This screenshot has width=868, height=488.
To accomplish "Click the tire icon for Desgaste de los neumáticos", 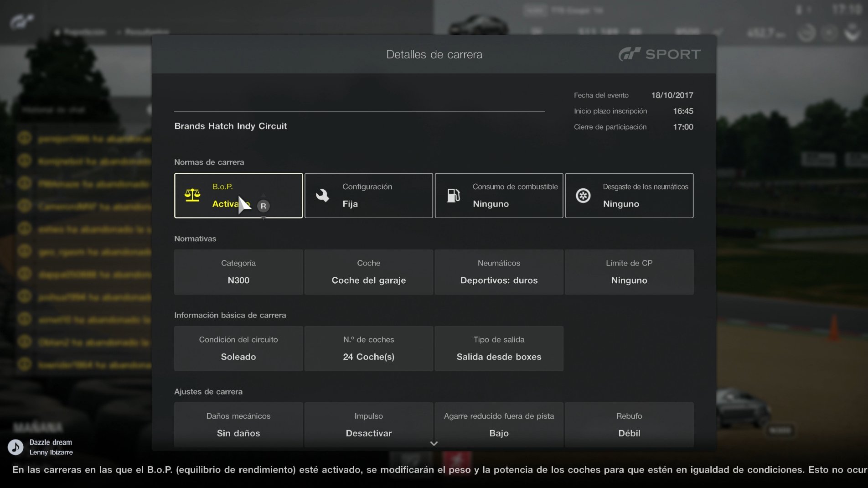I will 584,195.
